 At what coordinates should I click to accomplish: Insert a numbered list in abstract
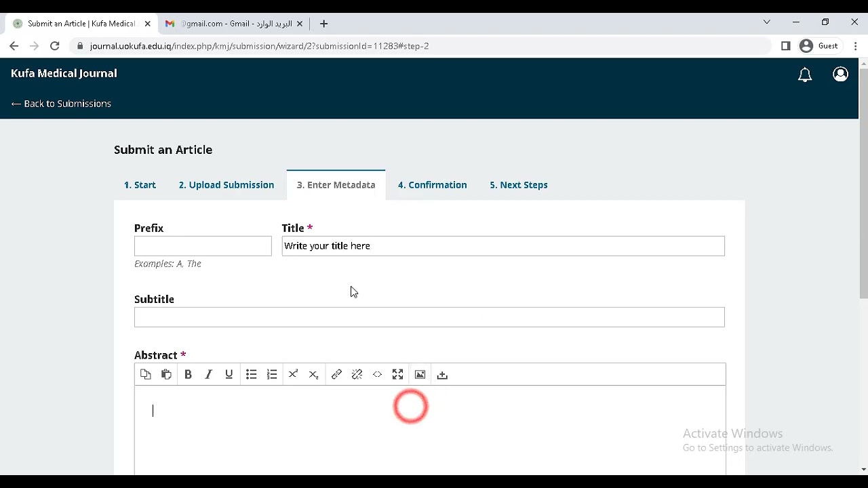coord(272,375)
